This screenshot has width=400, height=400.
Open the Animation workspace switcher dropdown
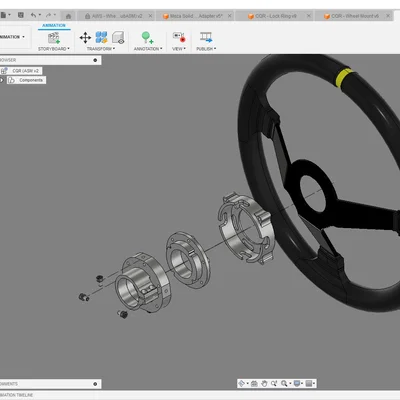12,37
